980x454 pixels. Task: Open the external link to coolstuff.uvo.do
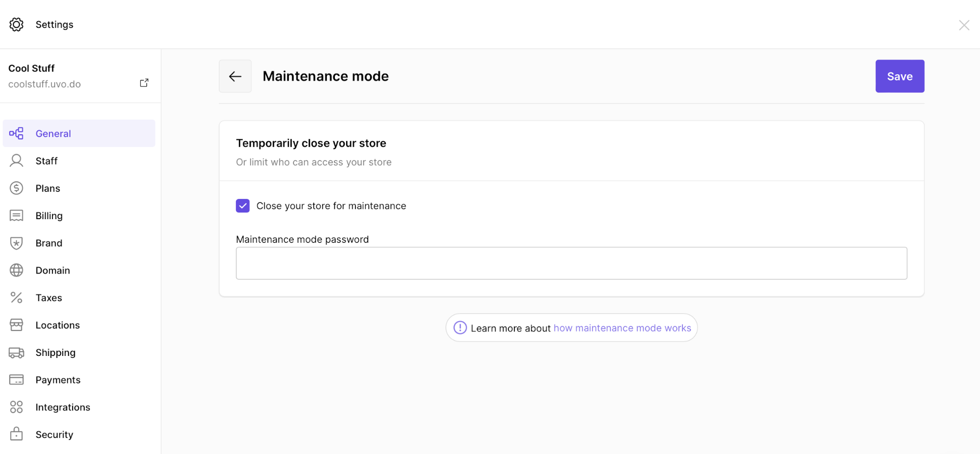[x=144, y=82]
